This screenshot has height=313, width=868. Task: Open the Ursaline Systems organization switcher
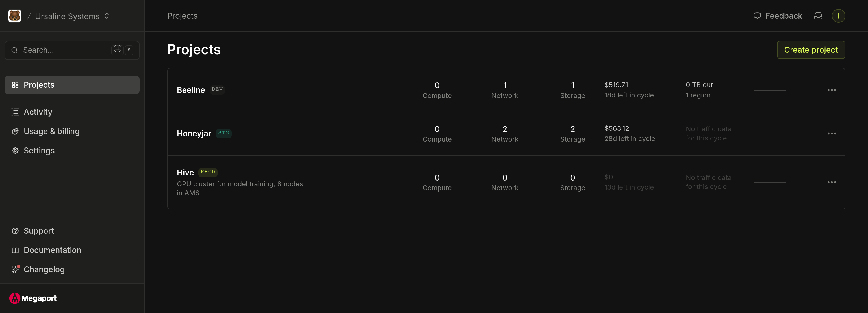72,16
